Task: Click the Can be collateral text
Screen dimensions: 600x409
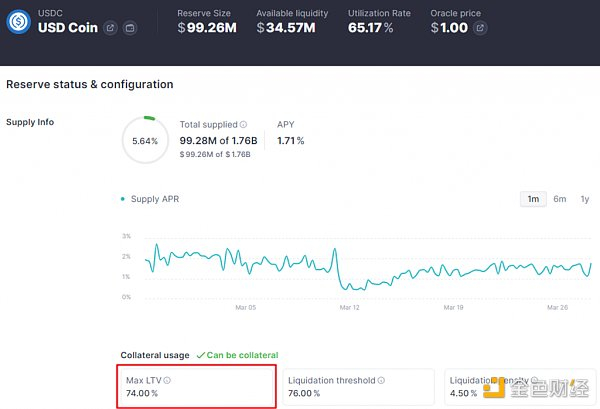Action: coord(243,355)
